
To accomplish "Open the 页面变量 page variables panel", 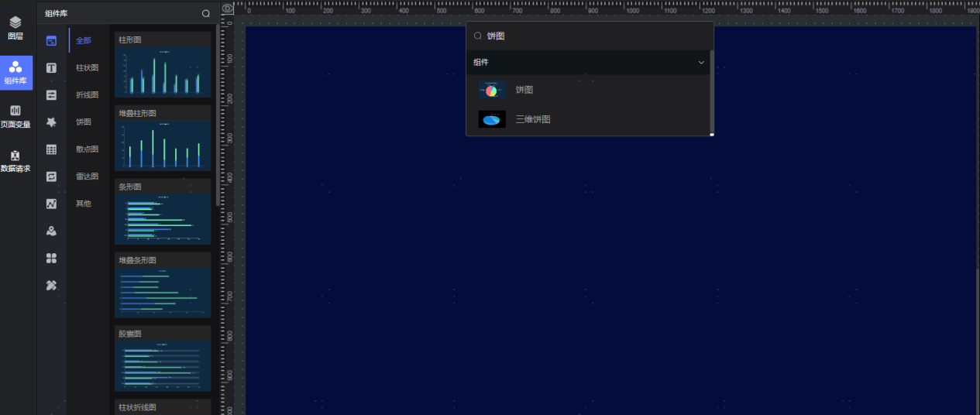I will click(x=15, y=116).
